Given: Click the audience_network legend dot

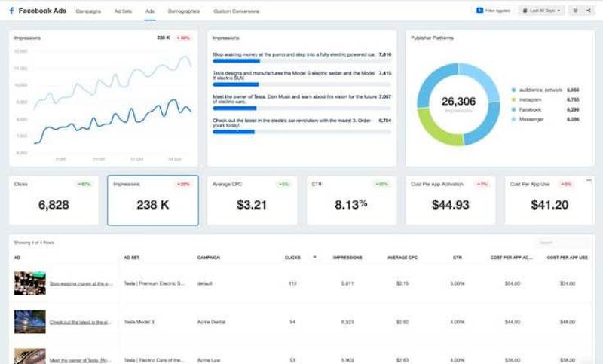Looking at the screenshot, I should click(x=513, y=90).
